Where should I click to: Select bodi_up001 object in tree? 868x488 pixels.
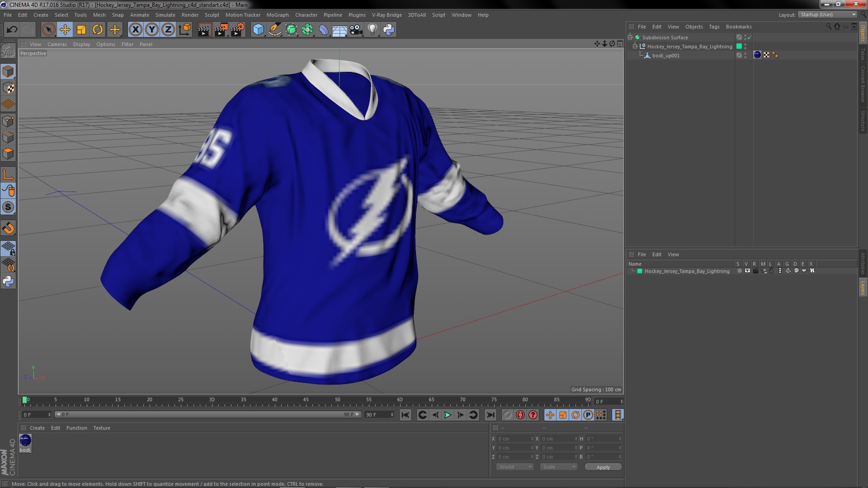click(x=665, y=56)
